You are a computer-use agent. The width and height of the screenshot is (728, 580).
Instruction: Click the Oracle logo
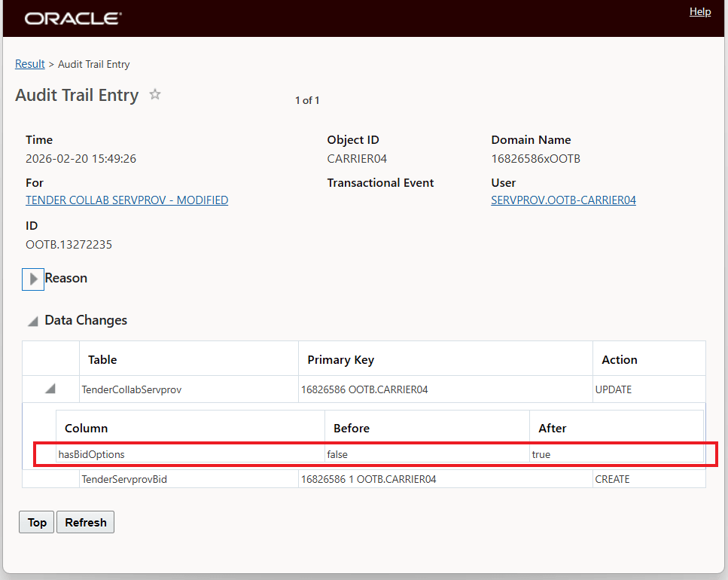point(73,18)
